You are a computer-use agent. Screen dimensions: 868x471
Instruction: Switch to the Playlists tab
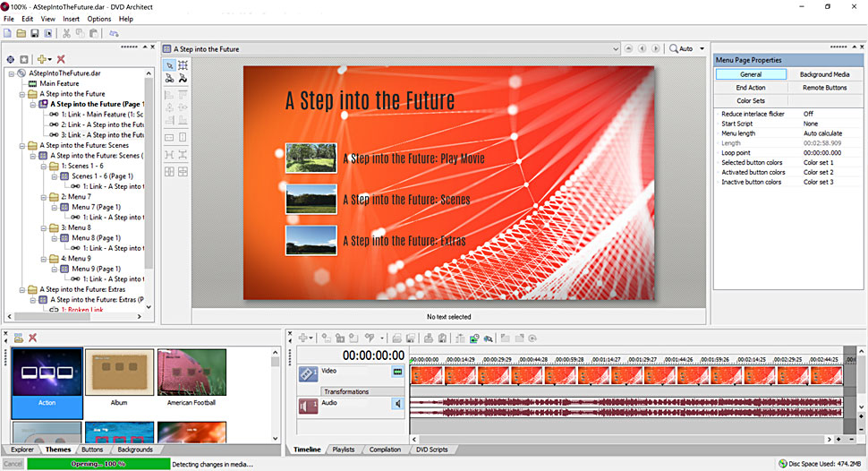click(x=343, y=450)
